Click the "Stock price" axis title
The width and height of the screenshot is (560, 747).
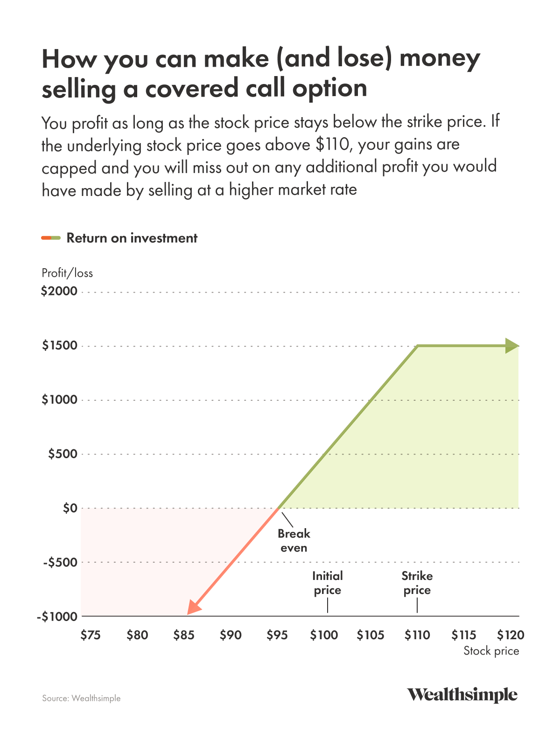click(491, 651)
